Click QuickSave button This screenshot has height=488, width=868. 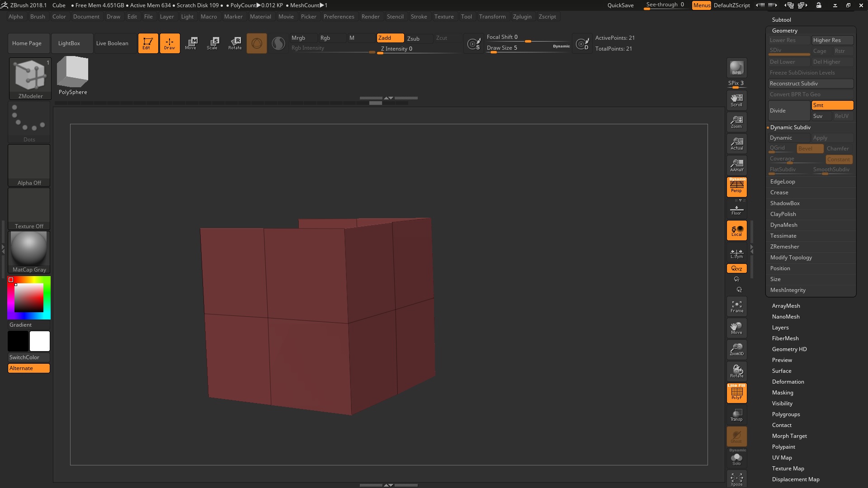tap(620, 5)
